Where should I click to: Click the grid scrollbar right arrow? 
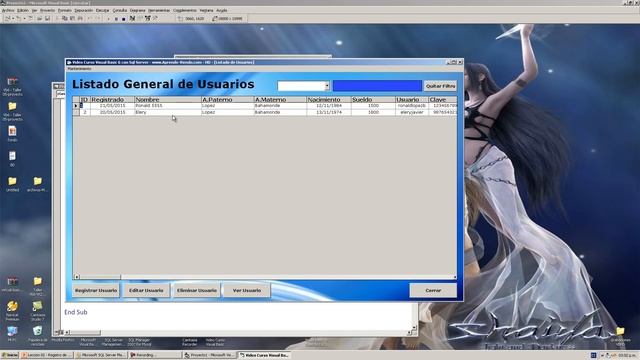pyautogui.click(x=455, y=277)
